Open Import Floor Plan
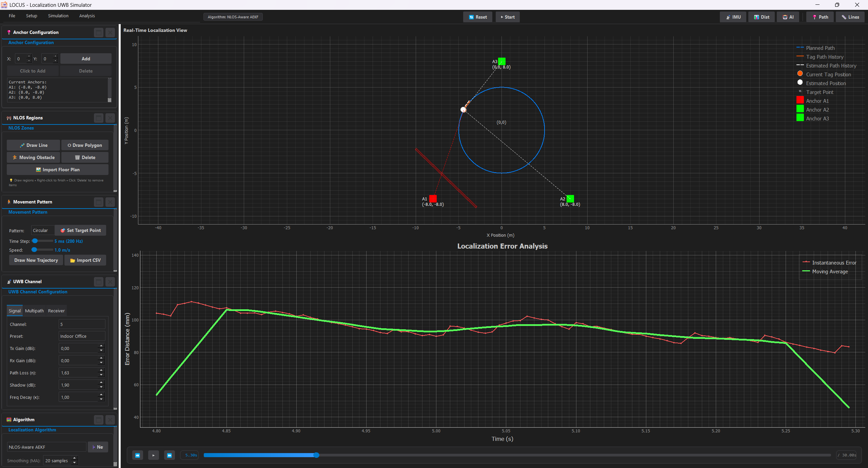 (57, 169)
